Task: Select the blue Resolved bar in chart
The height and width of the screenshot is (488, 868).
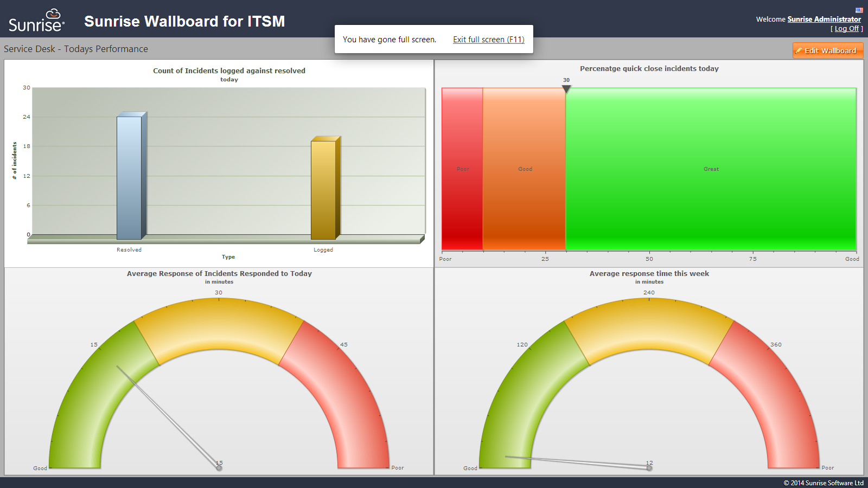Action: pyautogui.click(x=131, y=176)
